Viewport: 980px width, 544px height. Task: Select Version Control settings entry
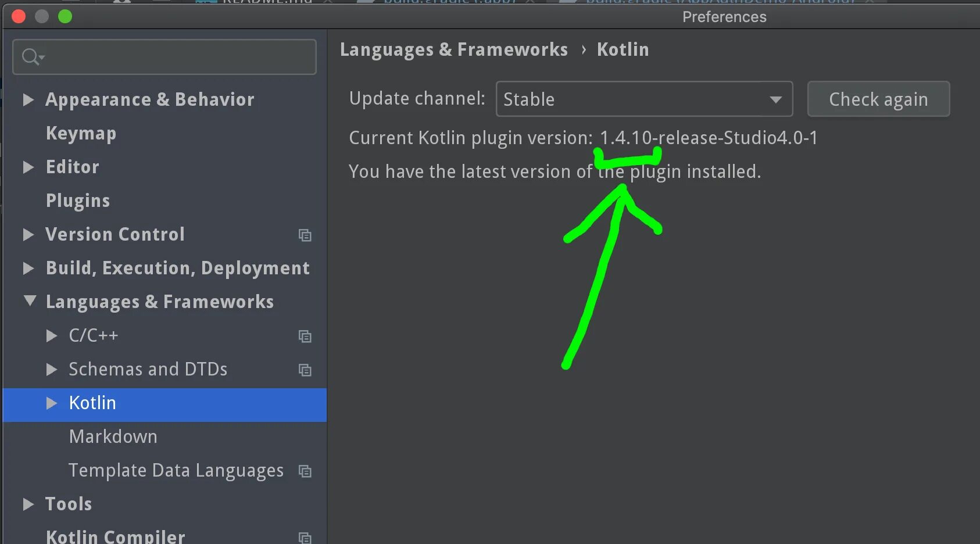115,234
